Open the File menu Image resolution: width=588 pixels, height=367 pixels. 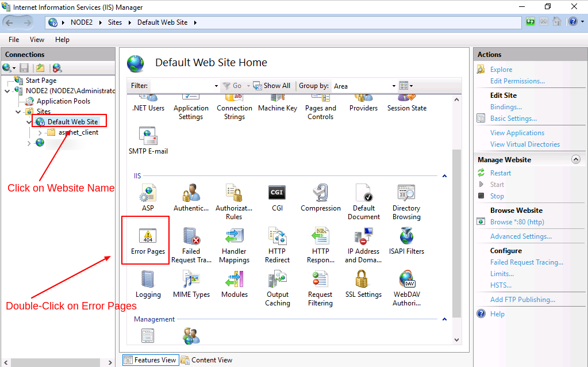[14, 39]
